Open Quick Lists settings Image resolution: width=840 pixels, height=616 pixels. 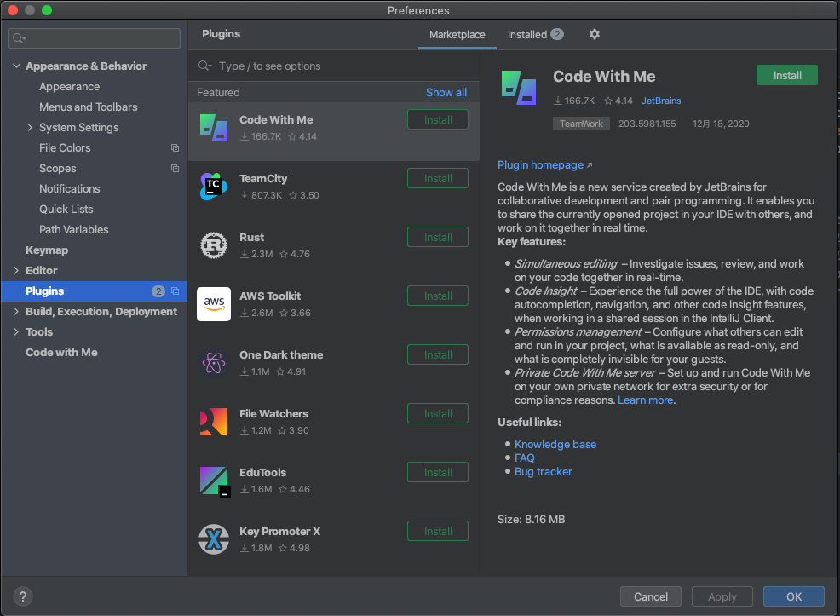pos(66,209)
